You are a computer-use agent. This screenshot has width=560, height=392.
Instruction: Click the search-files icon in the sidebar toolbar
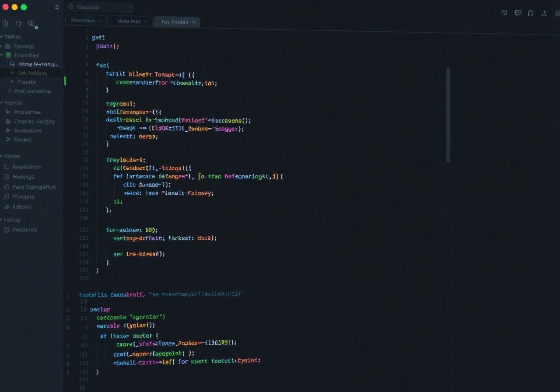coord(32,24)
